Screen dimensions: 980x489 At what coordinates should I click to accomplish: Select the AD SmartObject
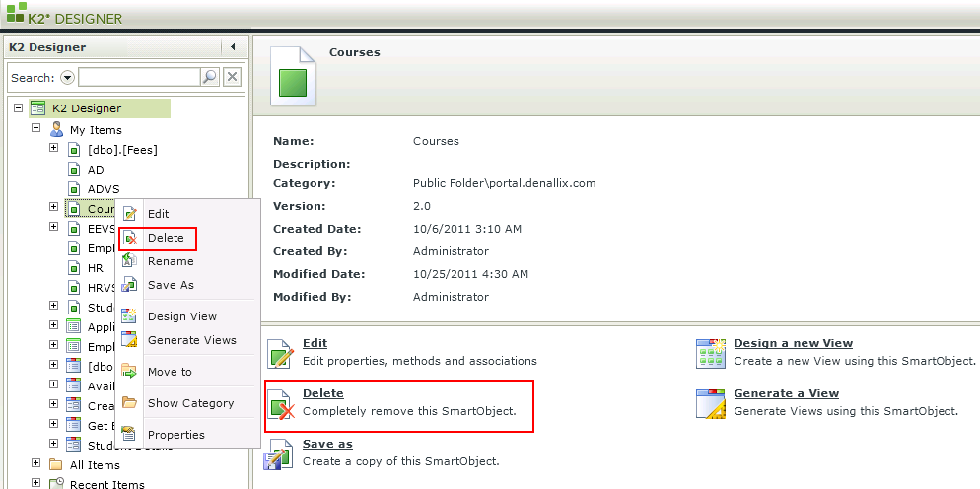click(96, 170)
